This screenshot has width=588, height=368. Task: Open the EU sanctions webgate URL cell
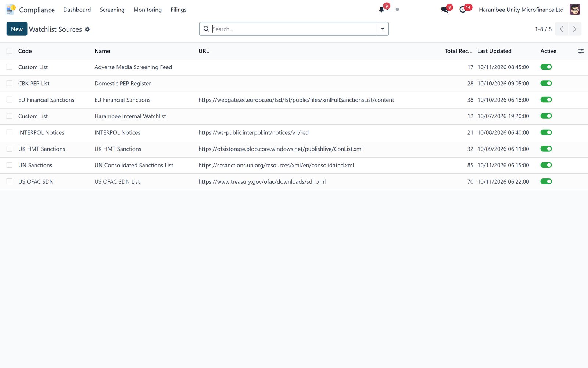click(296, 100)
